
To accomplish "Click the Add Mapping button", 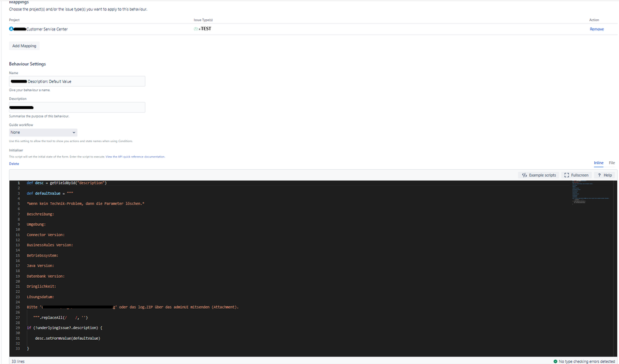I will 24,45.
